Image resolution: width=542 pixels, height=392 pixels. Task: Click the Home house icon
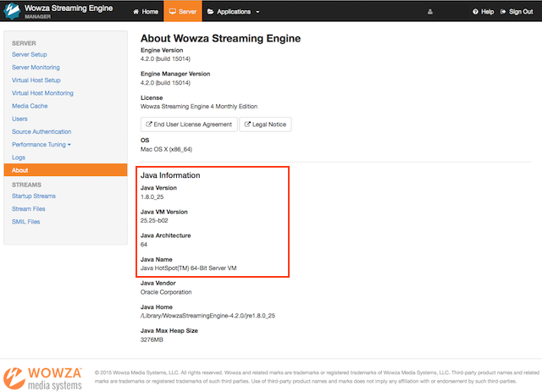[x=137, y=12]
